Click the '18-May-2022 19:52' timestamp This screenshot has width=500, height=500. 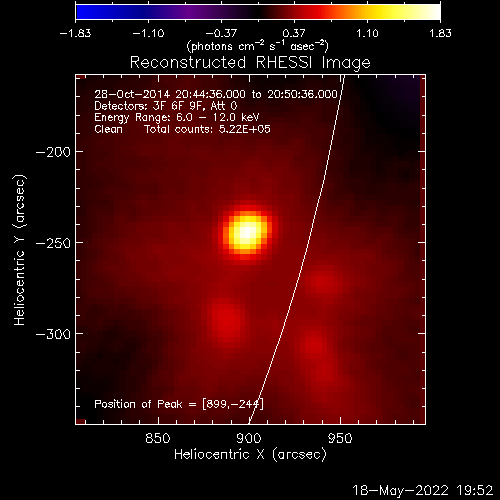coord(423,490)
